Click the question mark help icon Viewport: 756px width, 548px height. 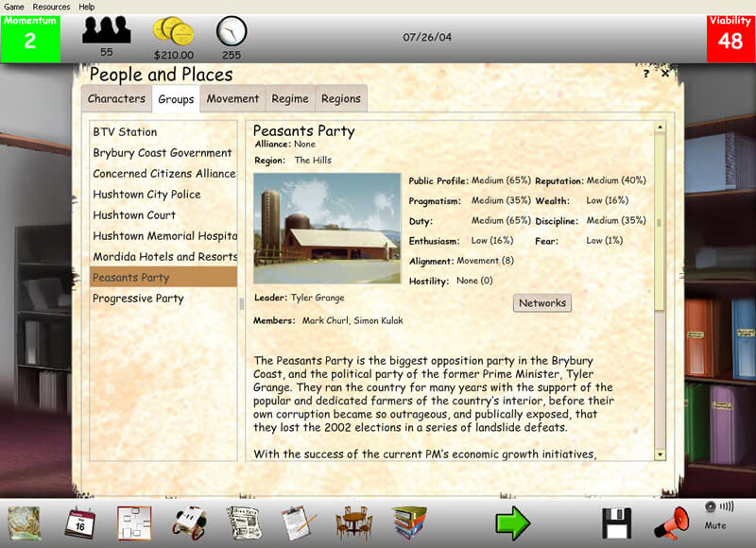[x=646, y=74]
